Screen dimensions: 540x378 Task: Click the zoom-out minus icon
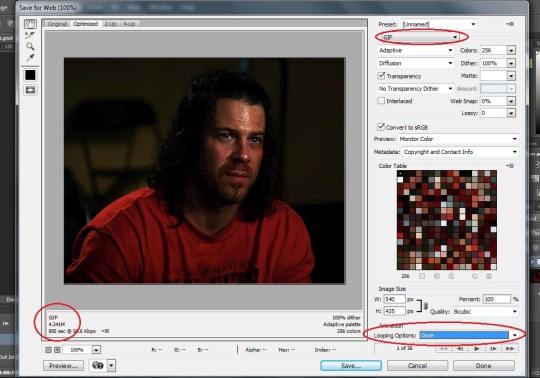click(49, 350)
